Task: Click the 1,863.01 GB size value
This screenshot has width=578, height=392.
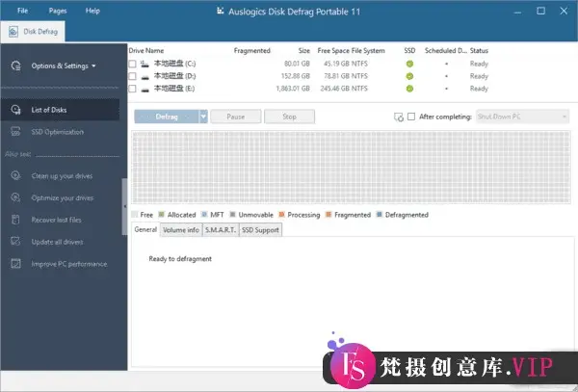Action: coord(293,89)
